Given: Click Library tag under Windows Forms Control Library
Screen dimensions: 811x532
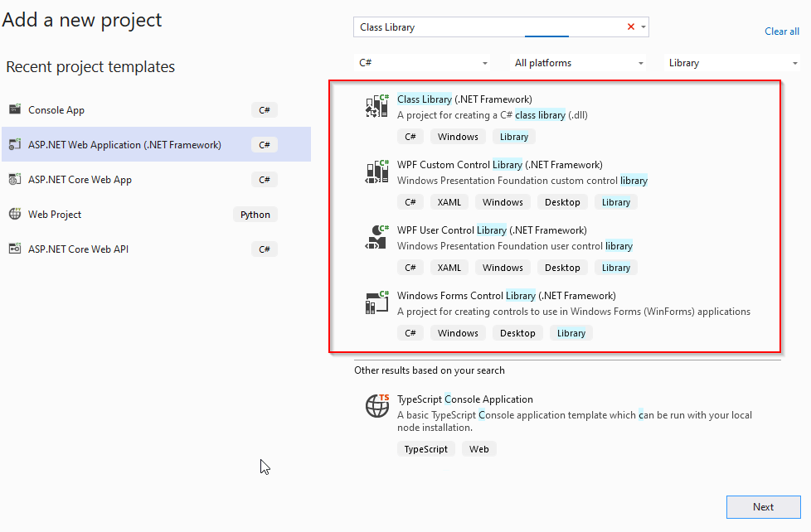Looking at the screenshot, I should 571,333.
